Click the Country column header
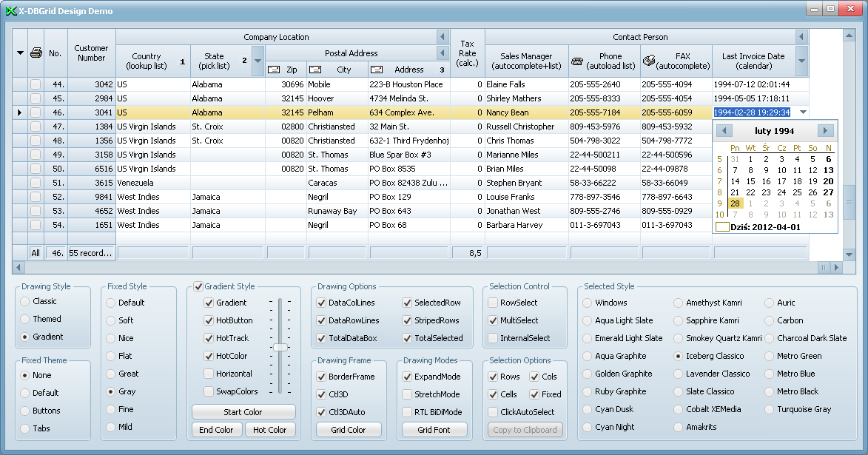The image size is (868, 455). [x=147, y=61]
